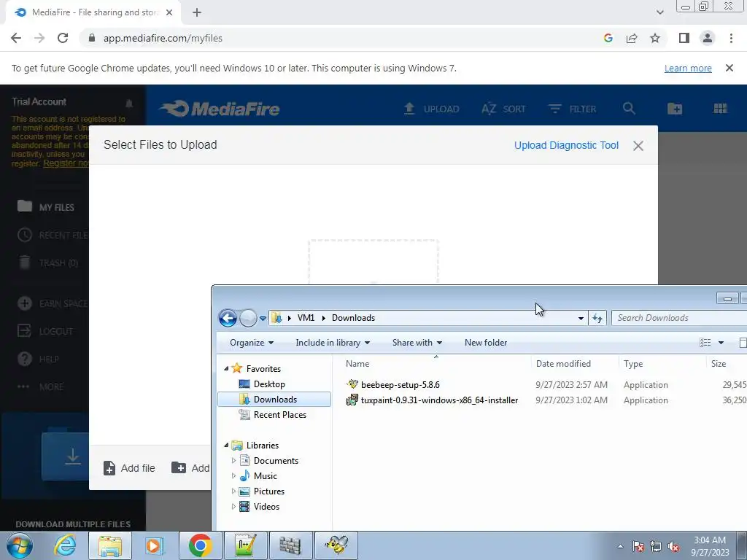The width and height of the screenshot is (747, 560).
Task: Click New folder in Explorer toolbar
Action: coord(485,343)
